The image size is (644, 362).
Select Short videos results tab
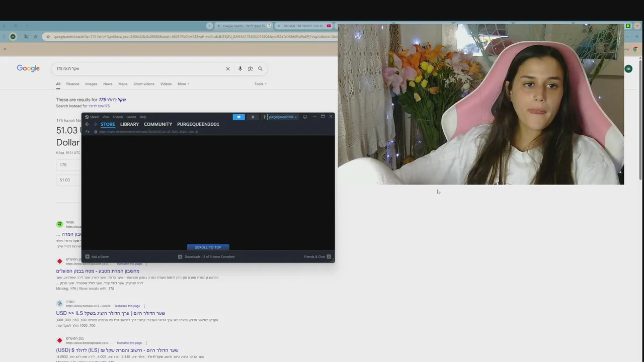pos(144,84)
